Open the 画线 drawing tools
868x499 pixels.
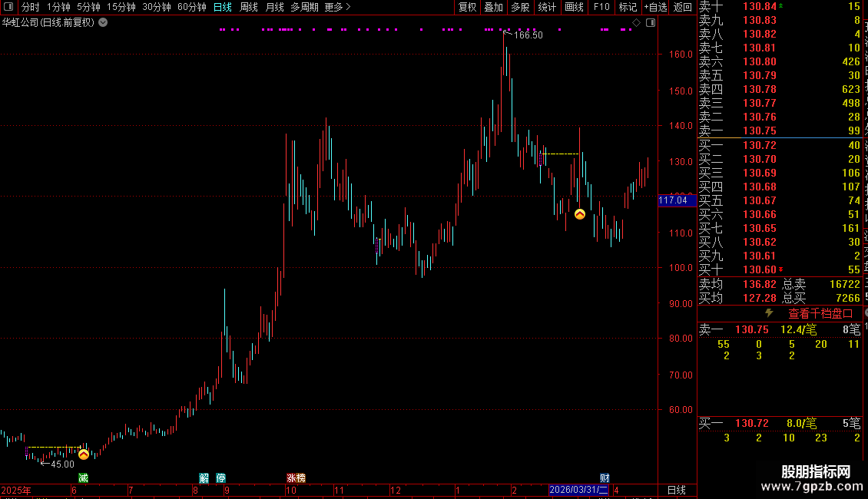[574, 7]
